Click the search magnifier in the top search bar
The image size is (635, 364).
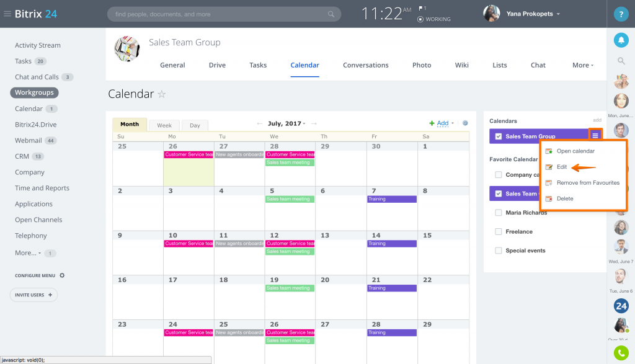331,14
